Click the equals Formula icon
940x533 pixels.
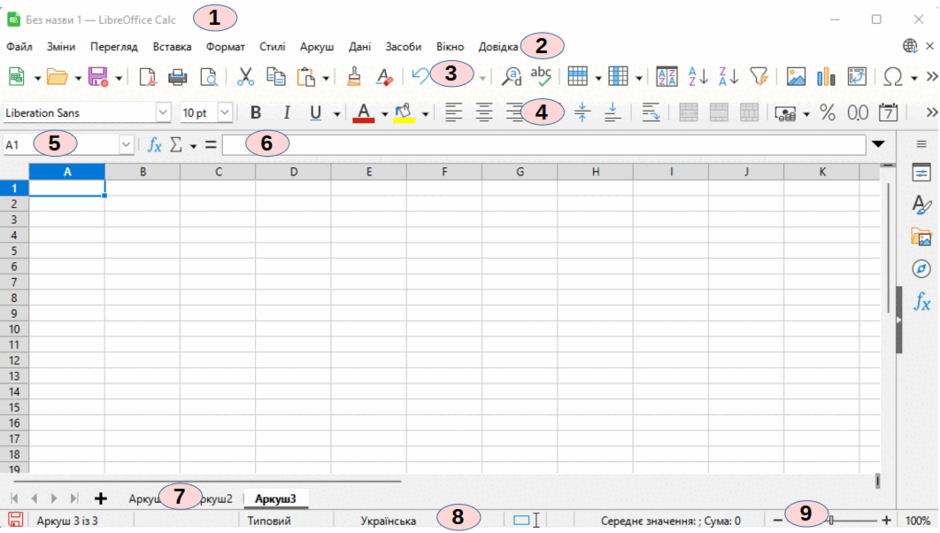pos(210,144)
